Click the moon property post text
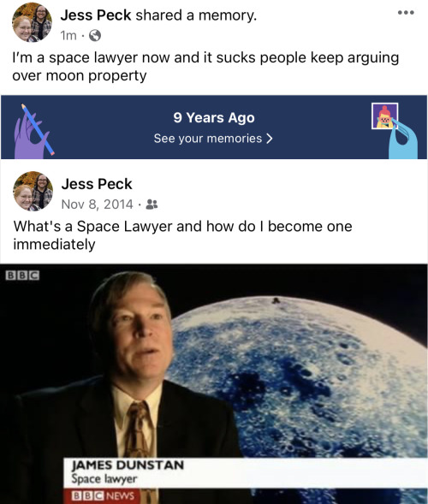428x504 pixels. pos(205,67)
